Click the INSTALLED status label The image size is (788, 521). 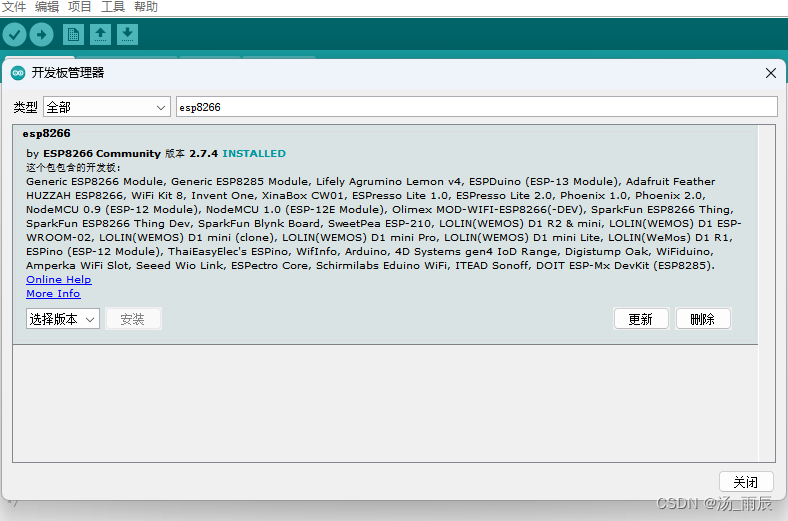[x=254, y=154]
